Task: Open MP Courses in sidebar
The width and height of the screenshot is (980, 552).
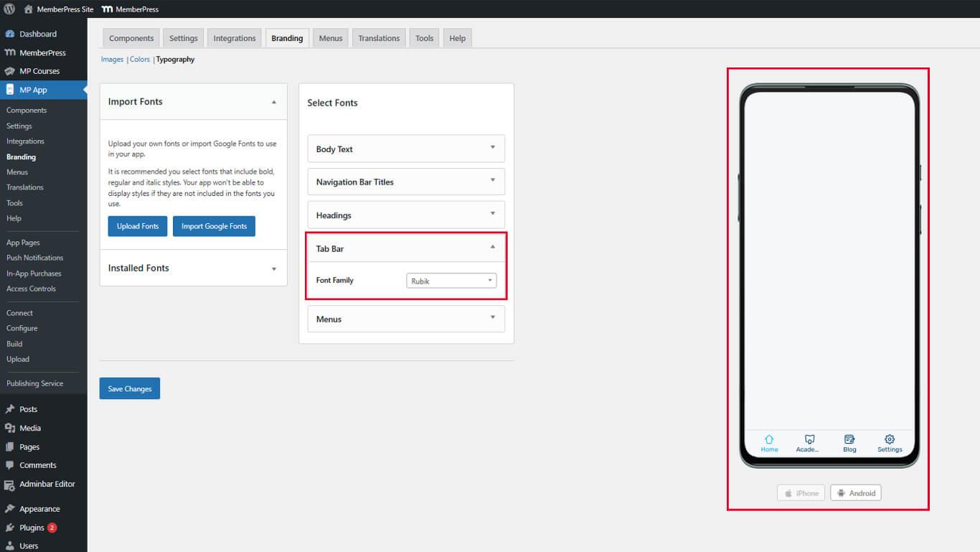Action: pyautogui.click(x=39, y=71)
